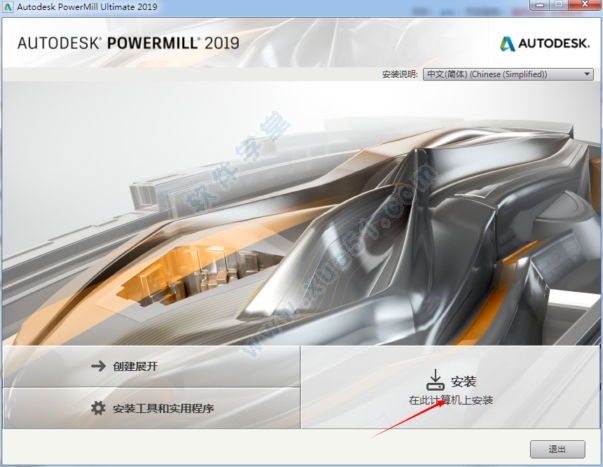Screen dimensions: 603x467
Task: Click the right arrow icon beside 创建展开
Action: [x=98, y=366]
